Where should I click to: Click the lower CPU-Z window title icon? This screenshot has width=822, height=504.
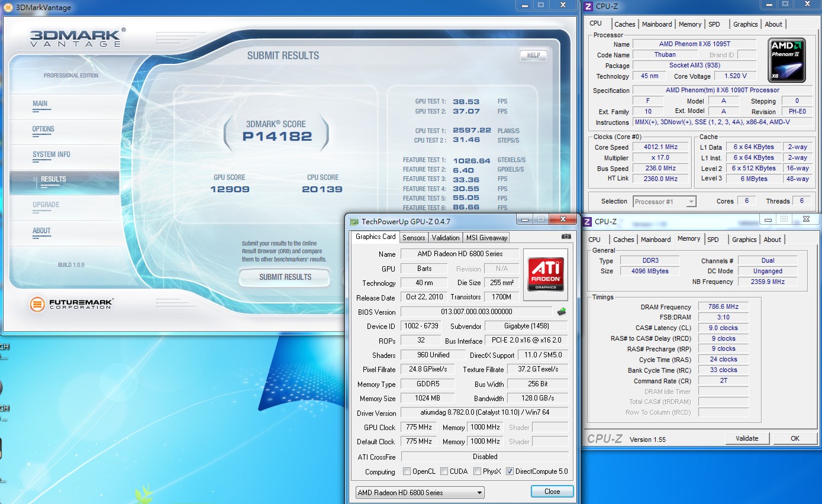tap(588, 221)
